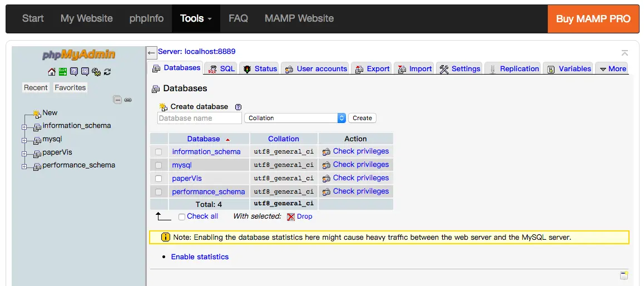Check the paperVis database checkbox
This screenshot has width=644, height=286.
pos(158,179)
